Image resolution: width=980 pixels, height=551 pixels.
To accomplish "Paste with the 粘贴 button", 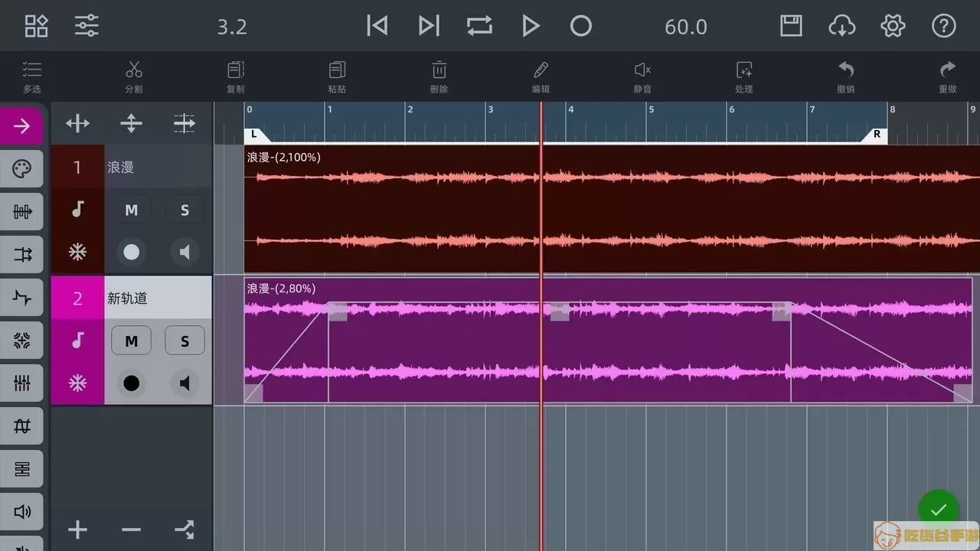I will [337, 77].
